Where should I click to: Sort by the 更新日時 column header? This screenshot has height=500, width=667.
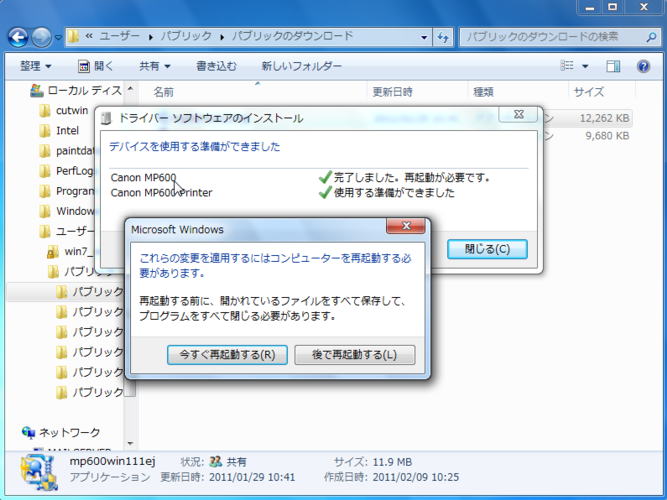(x=392, y=91)
